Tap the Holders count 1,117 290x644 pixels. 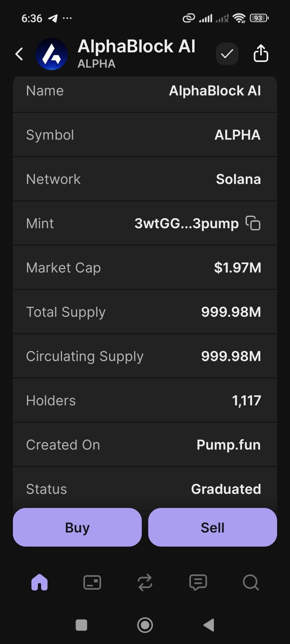(x=246, y=400)
